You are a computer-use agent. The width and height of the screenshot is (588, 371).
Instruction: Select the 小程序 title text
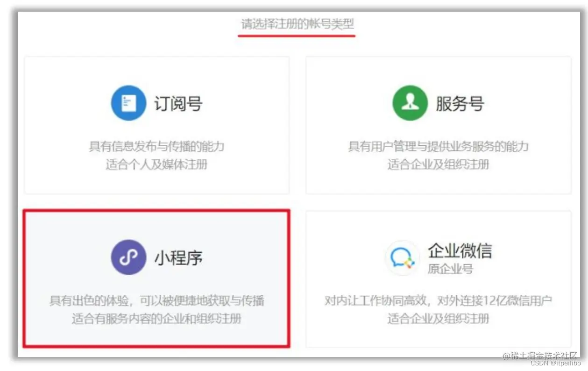click(178, 257)
